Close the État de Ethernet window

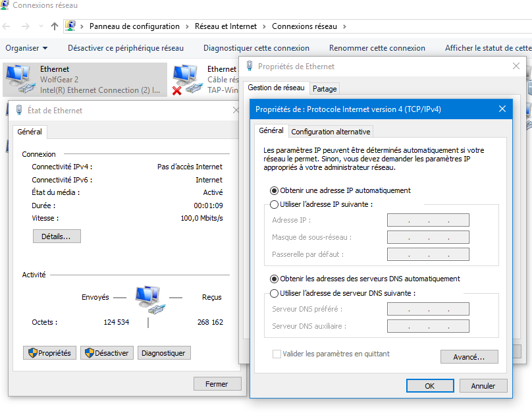(x=236, y=110)
